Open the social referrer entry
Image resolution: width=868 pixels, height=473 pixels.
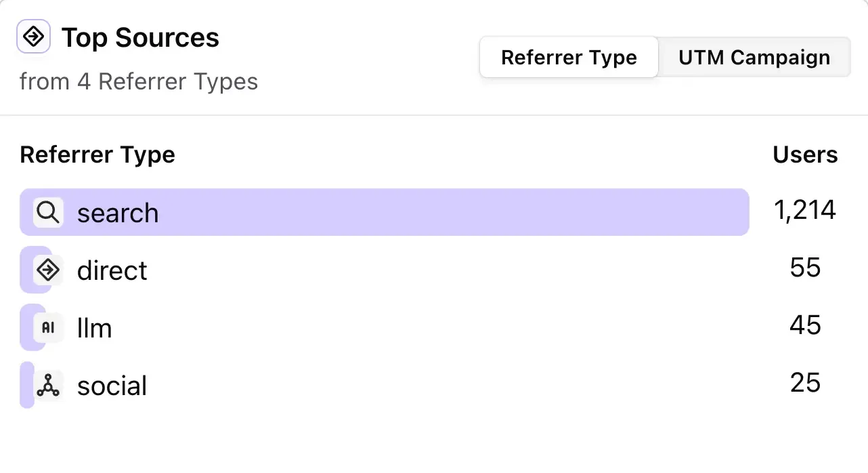point(112,385)
